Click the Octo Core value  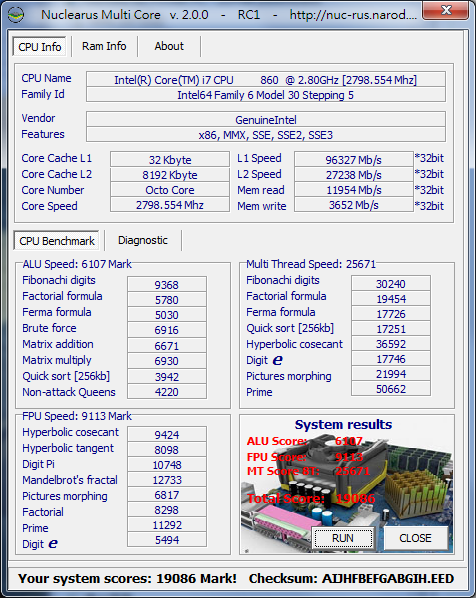[x=170, y=190]
